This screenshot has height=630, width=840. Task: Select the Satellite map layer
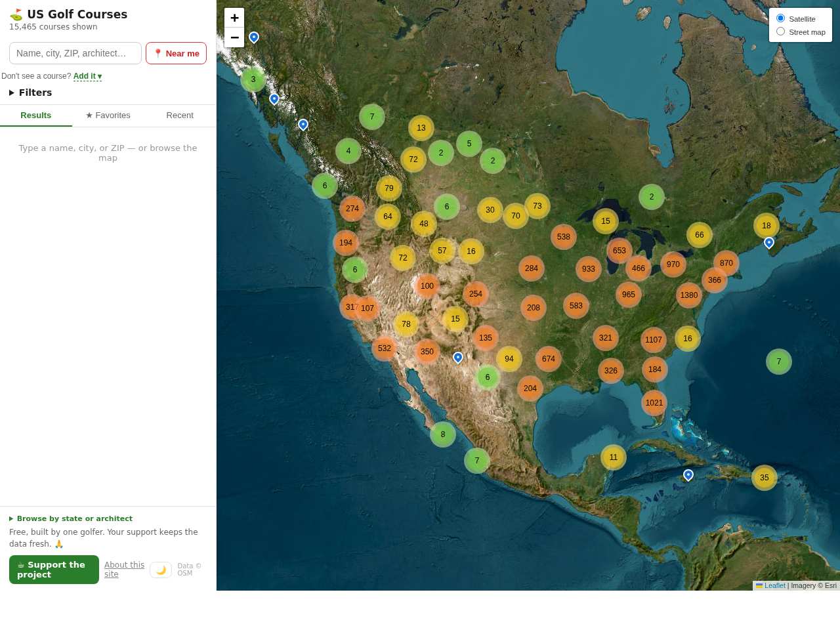(x=781, y=18)
